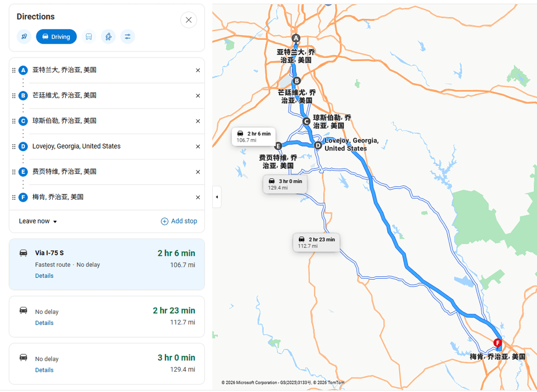Edit stop D field Lovejoy, Georgia

point(111,146)
